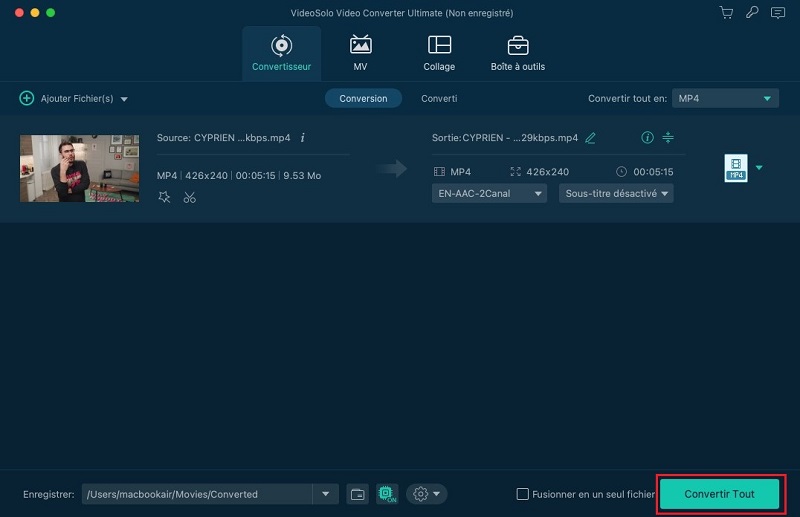Click the feedback chat bubble icon

click(x=775, y=13)
